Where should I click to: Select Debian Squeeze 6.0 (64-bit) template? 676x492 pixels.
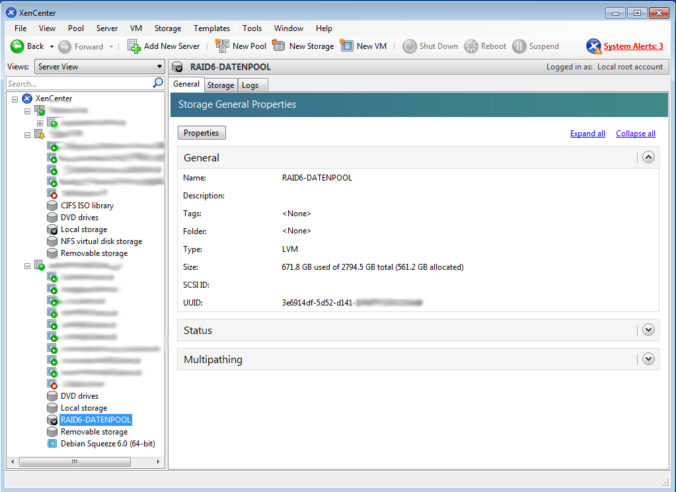coord(108,444)
